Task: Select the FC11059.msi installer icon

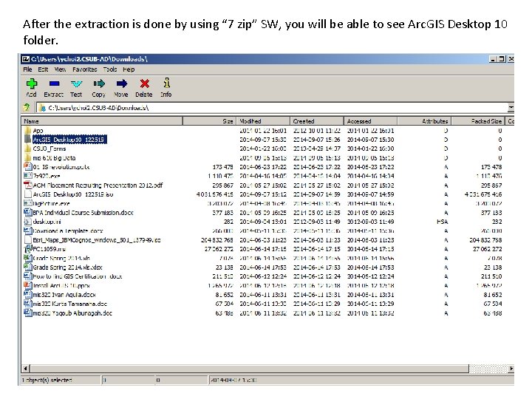Action: tap(28, 249)
